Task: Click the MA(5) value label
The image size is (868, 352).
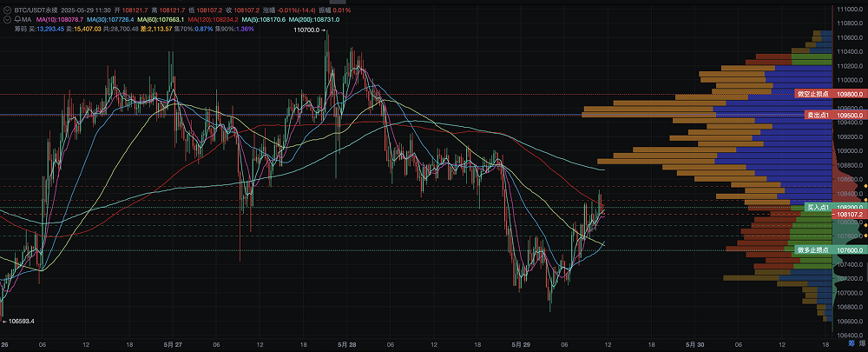Action: click(264, 19)
